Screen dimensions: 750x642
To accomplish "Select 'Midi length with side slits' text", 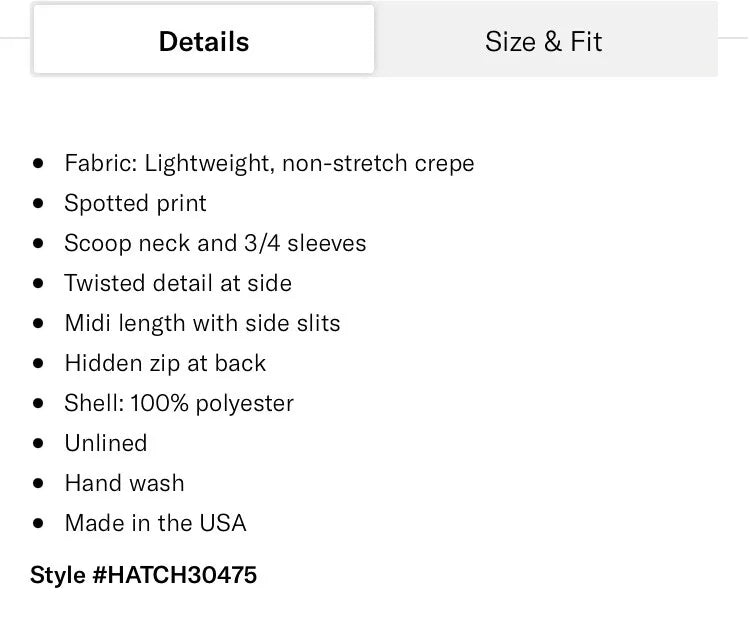I will pos(202,323).
